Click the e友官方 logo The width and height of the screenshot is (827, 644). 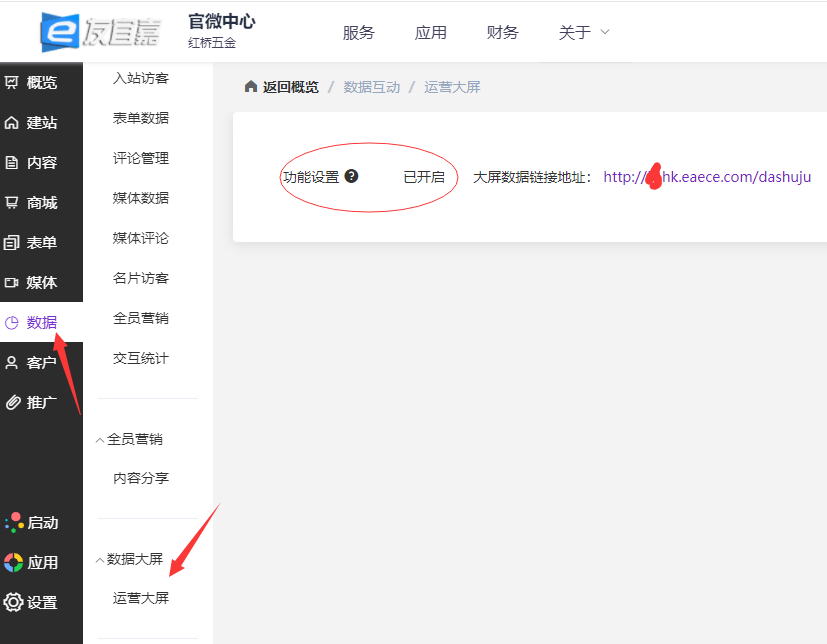(x=100, y=32)
